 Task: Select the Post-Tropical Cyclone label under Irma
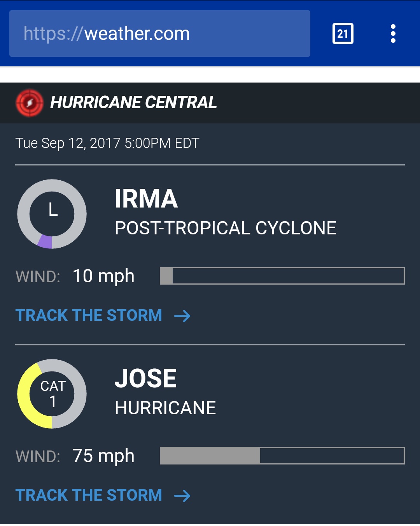click(226, 228)
